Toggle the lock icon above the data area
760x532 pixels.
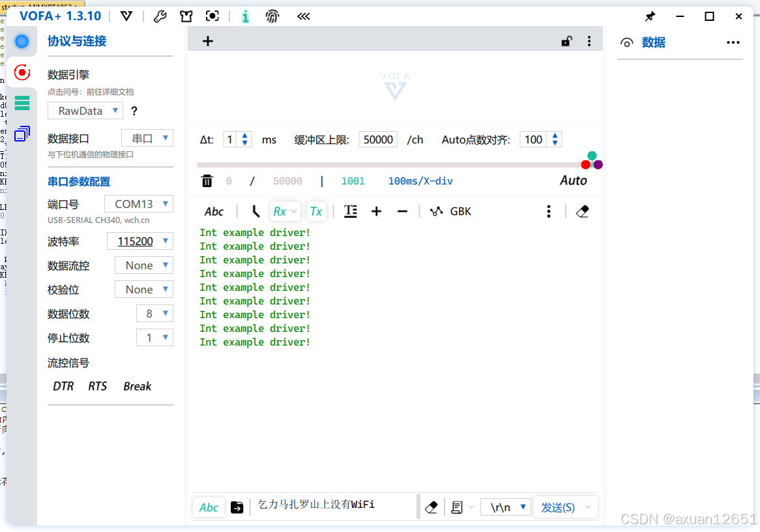pyautogui.click(x=566, y=40)
